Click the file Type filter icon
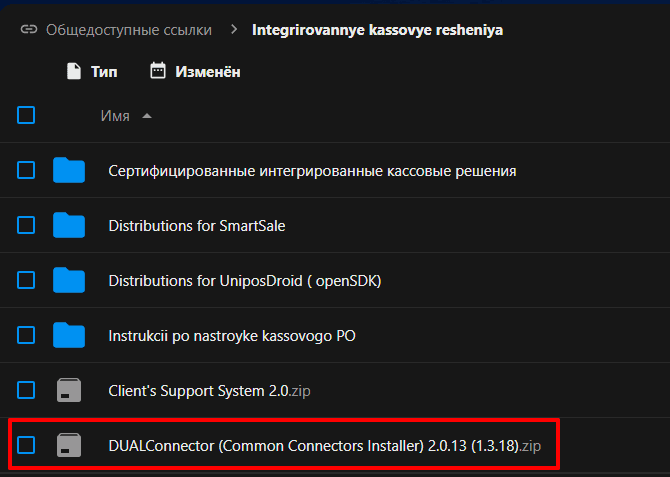 (72, 71)
